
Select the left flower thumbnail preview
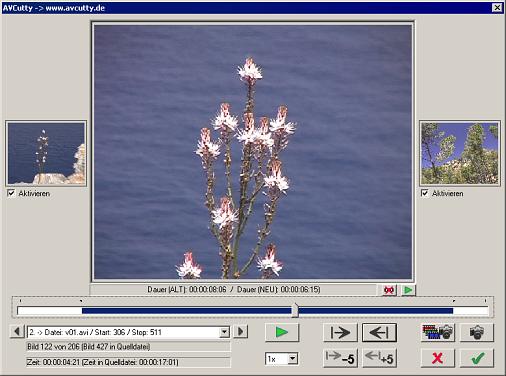tap(46, 153)
